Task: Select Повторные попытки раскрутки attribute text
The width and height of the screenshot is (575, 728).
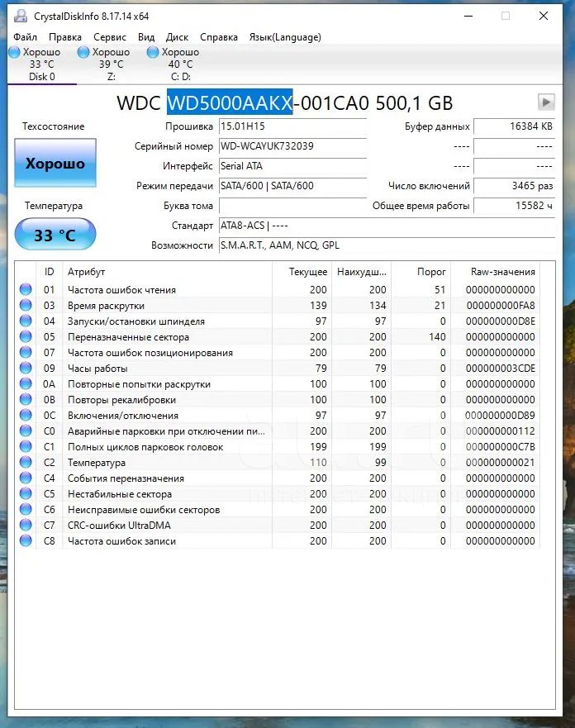Action: [140, 384]
